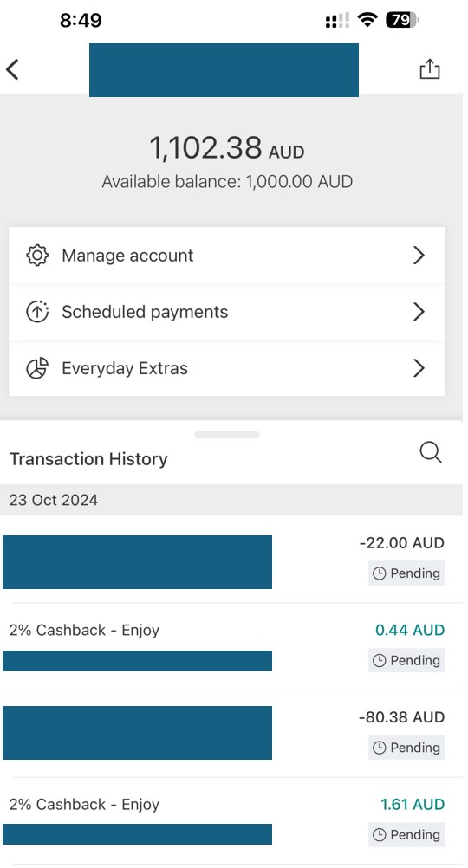The width and height of the screenshot is (468, 868).
Task: Open Everyday Extras menu row
Action: click(x=227, y=369)
